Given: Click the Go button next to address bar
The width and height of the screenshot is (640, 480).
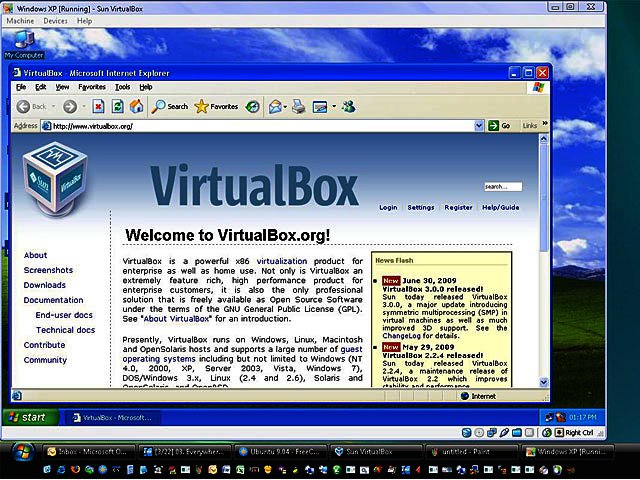Looking at the screenshot, I should [x=500, y=126].
